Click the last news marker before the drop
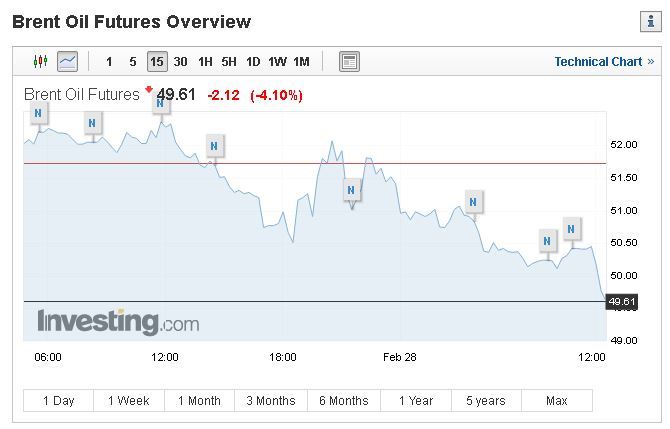The width and height of the screenshot is (670, 429). point(572,229)
